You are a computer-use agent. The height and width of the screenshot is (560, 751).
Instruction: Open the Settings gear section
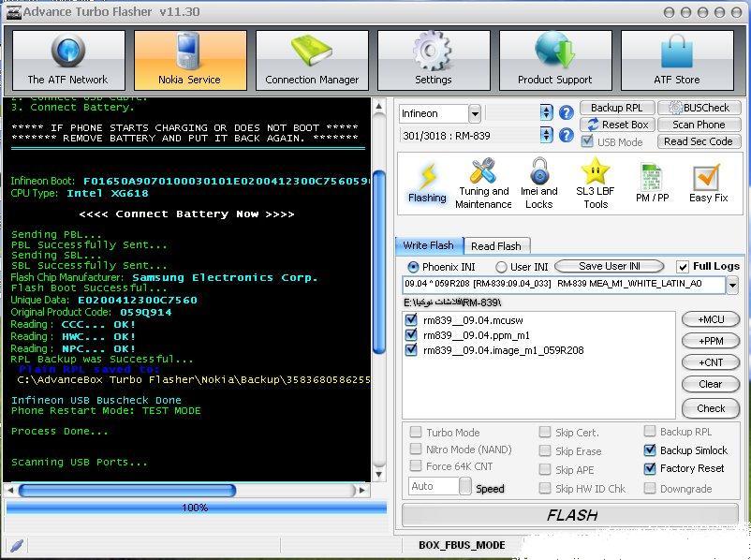click(434, 60)
